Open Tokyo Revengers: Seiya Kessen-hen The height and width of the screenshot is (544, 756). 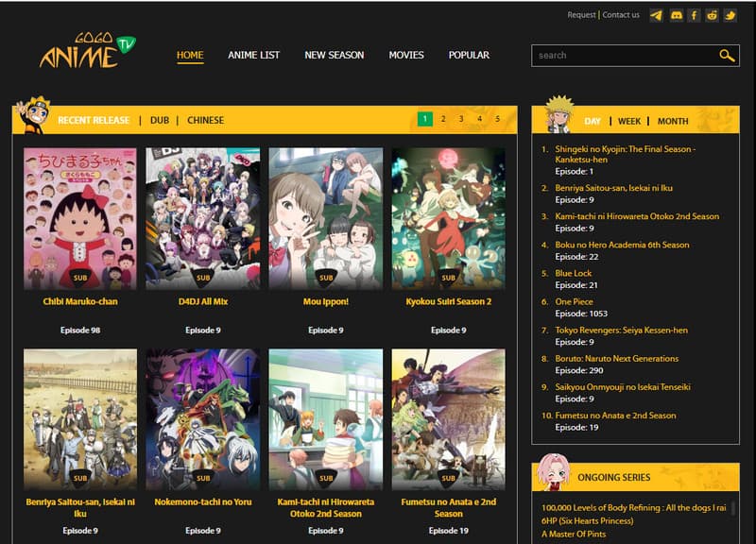coord(621,330)
